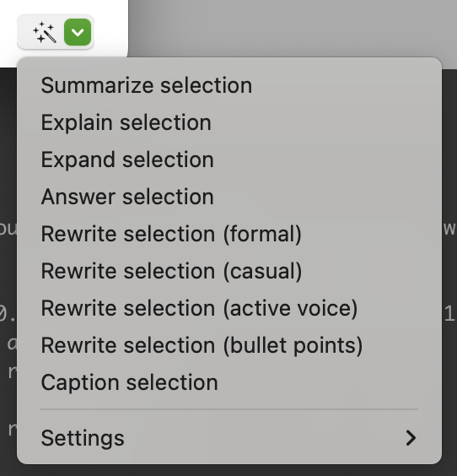This screenshot has height=476, width=457.
Task: Click gray window area beside wand toolbar
Action: click(x=293, y=28)
